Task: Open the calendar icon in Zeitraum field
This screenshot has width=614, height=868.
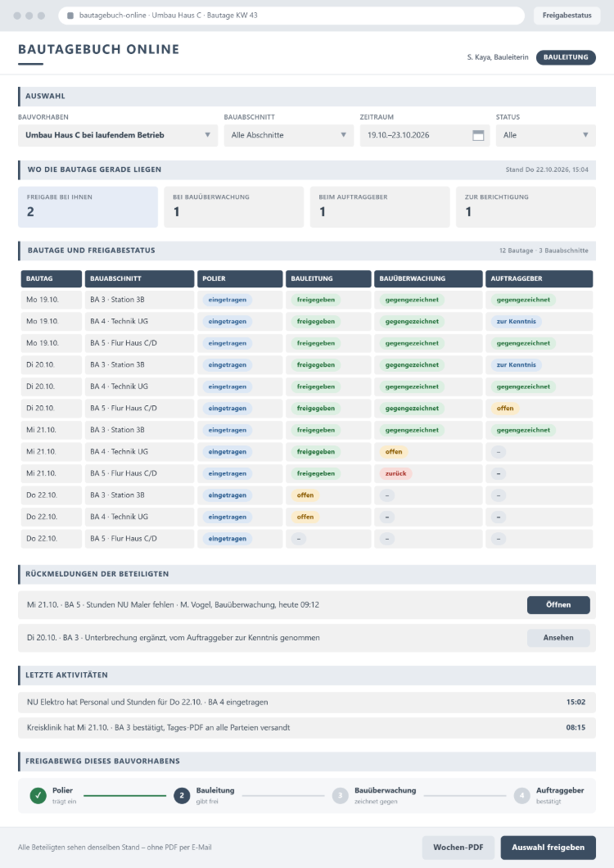Action: 478,135
